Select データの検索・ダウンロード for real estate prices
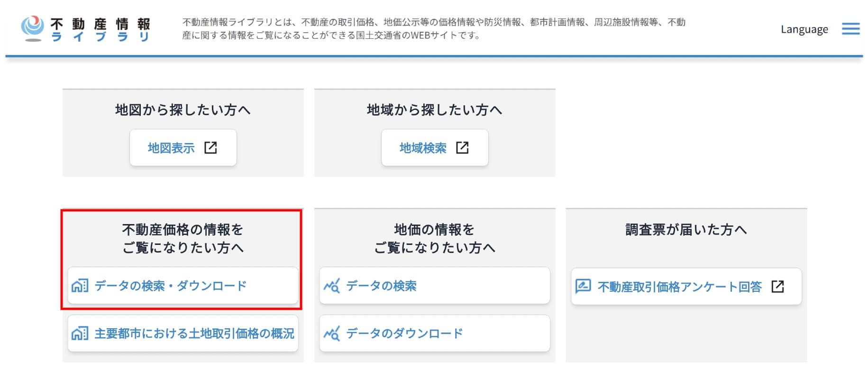Viewport: 868px width, 378px height. click(183, 286)
